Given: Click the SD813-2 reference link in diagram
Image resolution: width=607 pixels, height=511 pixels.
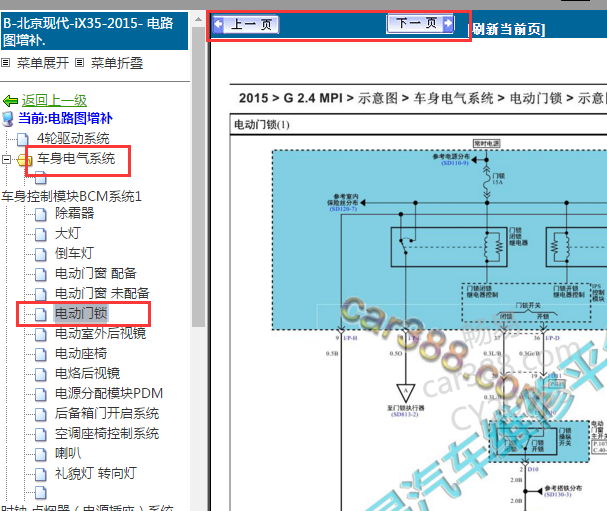Looking at the screenshot, I should pyautogui.click(x=405, y=415).
